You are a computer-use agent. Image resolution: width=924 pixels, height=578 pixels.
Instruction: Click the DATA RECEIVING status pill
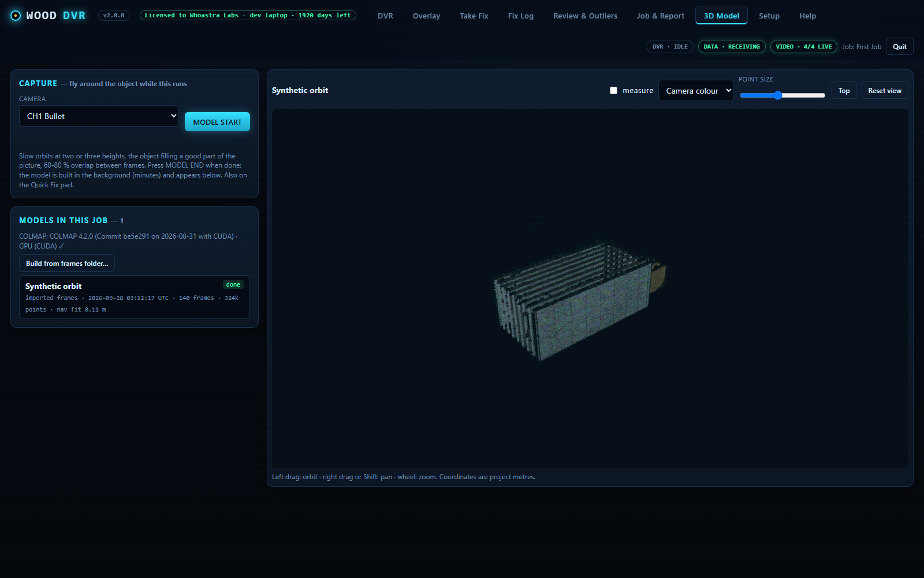[x=732, y=47]
